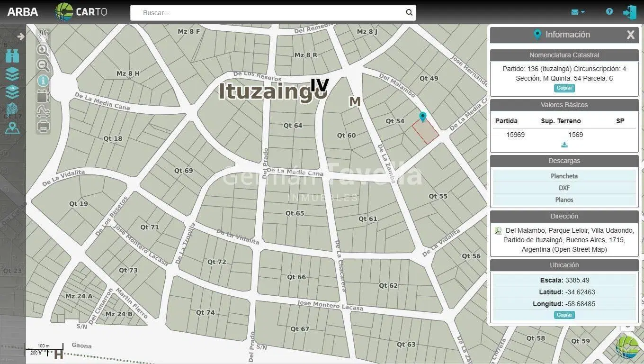Click the fingerprint icon in sidebar
Image resolution: width=644 pixels, height=364 pixels.
point(12,109)
